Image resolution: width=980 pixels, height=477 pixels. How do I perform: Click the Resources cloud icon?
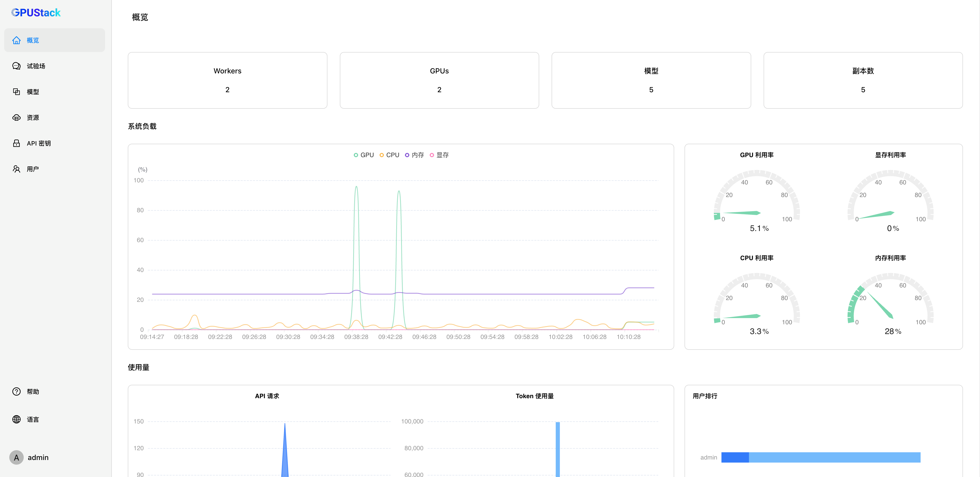point(16,117)
